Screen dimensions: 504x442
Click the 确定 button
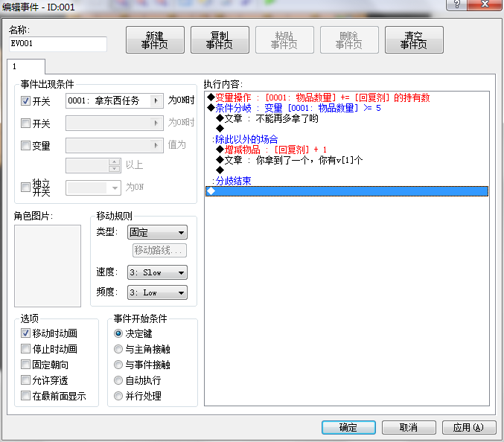point(348,427)
